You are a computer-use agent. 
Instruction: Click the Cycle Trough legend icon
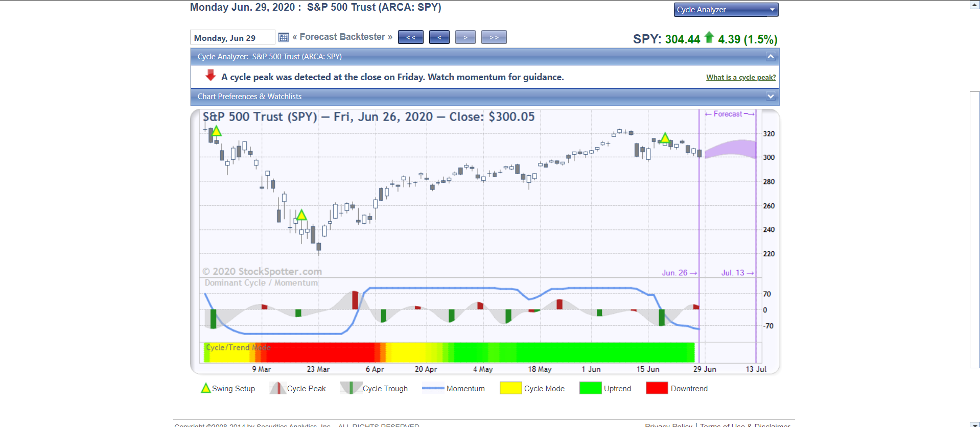pos(351,388)
